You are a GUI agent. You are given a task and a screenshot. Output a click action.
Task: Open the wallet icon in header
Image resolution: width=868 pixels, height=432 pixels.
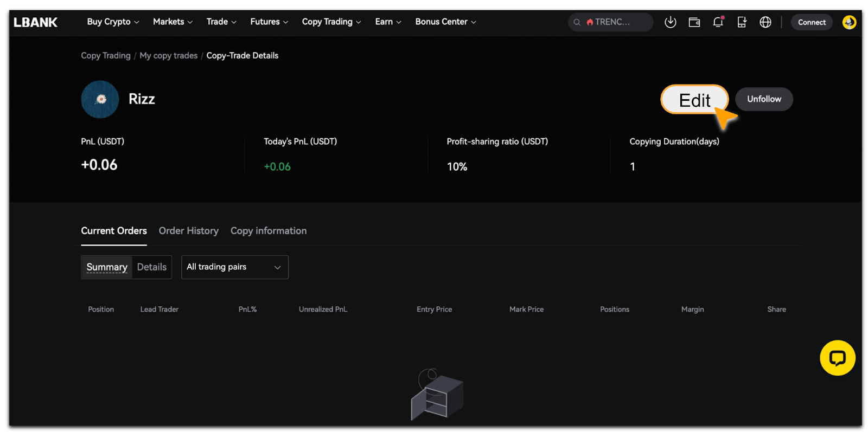point(694,22)
